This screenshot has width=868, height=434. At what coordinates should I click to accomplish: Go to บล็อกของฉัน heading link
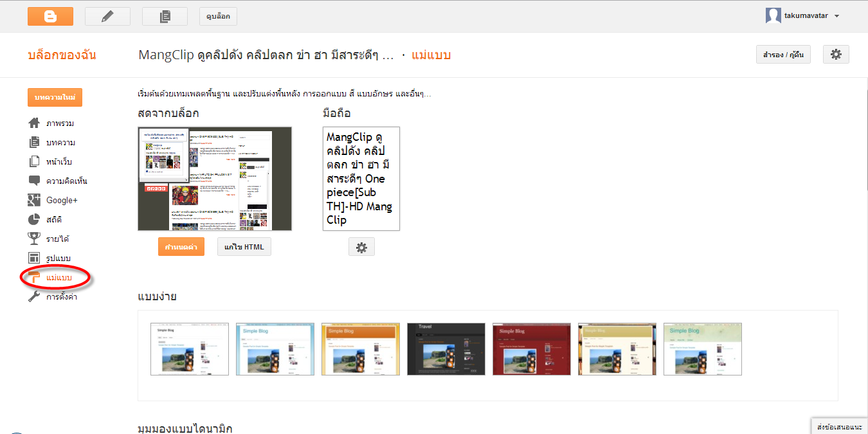click(62, 55)
